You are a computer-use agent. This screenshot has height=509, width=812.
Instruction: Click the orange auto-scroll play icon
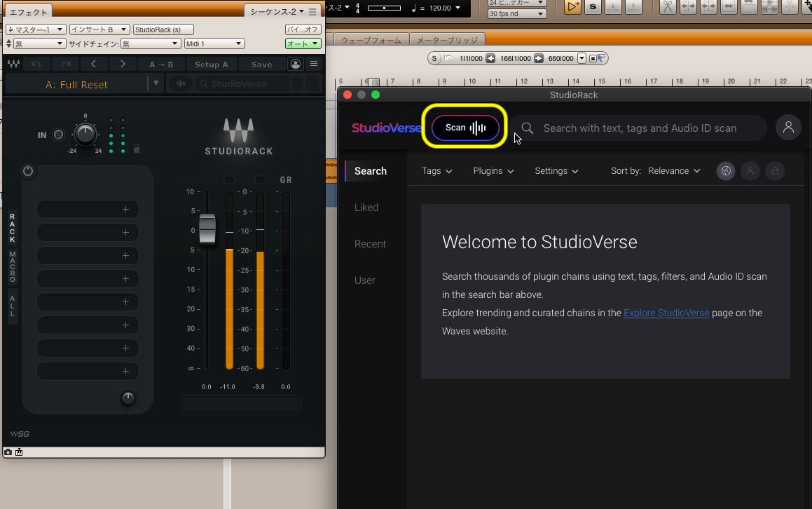pyautogui.click(x=572, y=7)
